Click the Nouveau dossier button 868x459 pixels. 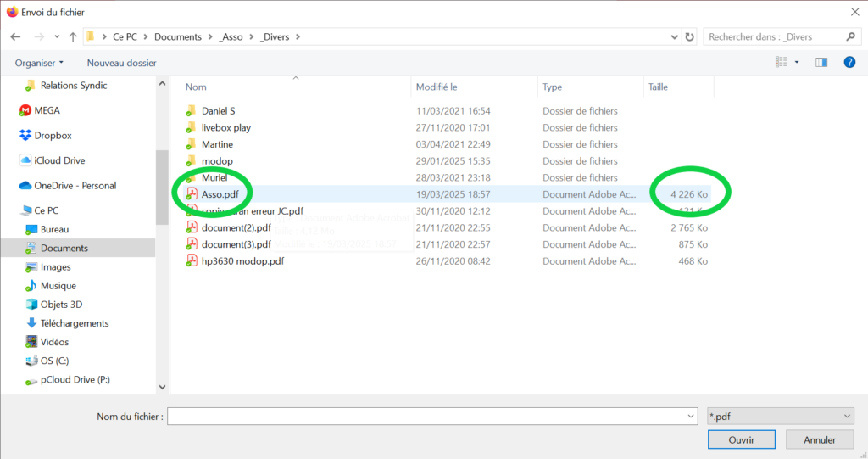121,63
